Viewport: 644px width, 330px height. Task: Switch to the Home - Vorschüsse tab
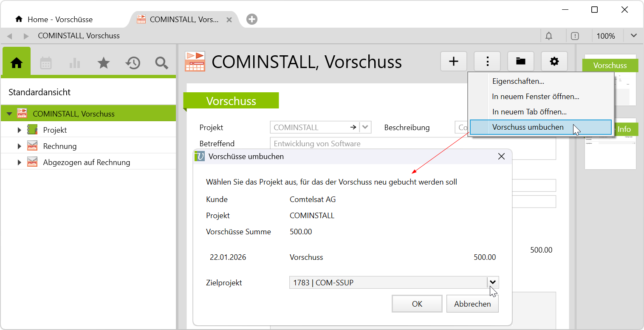[x=59, y=20]
